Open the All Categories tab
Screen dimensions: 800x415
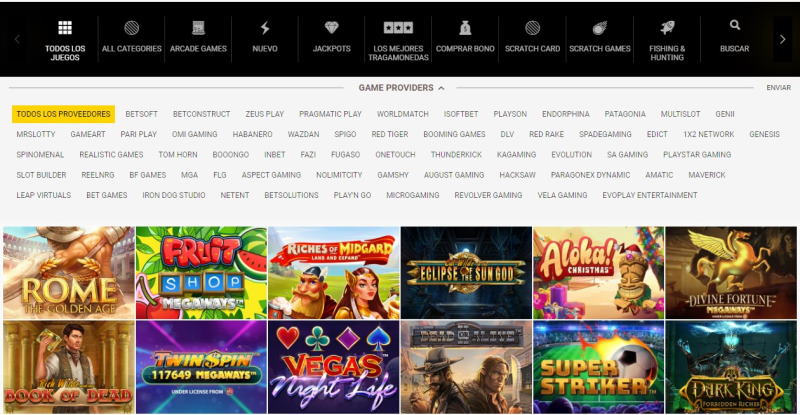132,39
